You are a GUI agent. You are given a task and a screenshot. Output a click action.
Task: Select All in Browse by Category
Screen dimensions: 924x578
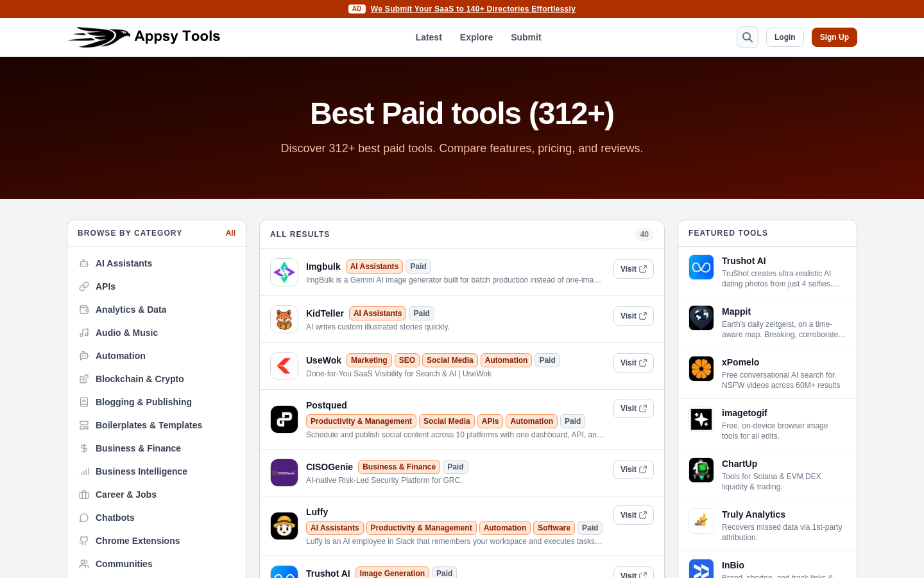click(230, 233)
